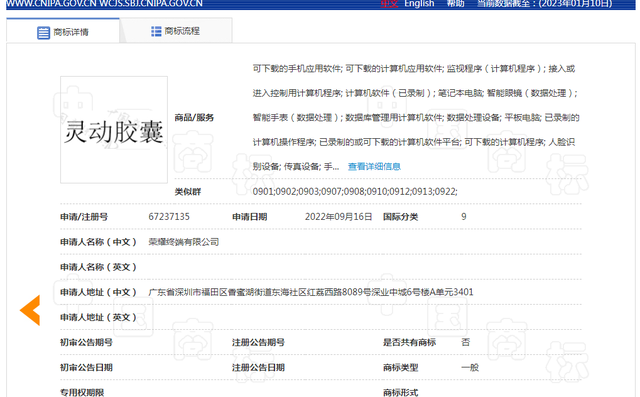Image resolution: width=640 pixels, height=397 pixels.
Task: Click the 商标形式 label
Action: point(400,393)
